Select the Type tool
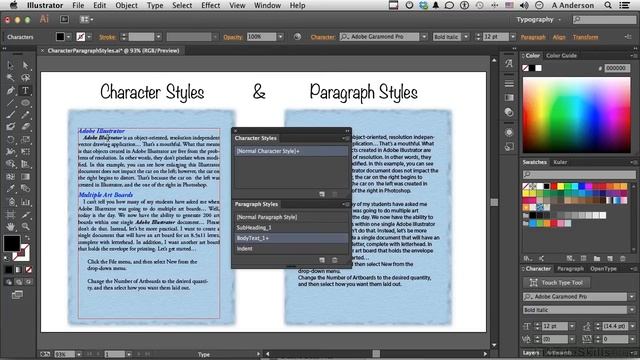 pyautogui.click(x=25, y=90)
